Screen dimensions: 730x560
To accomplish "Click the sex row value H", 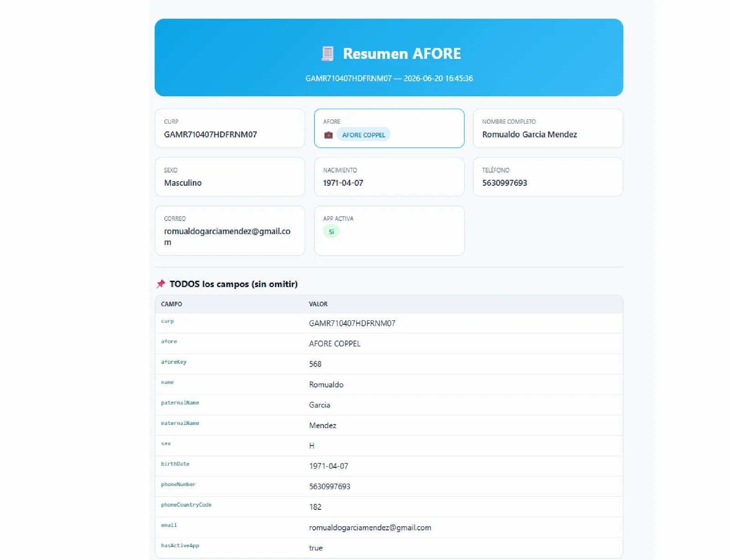I will 312,446.
